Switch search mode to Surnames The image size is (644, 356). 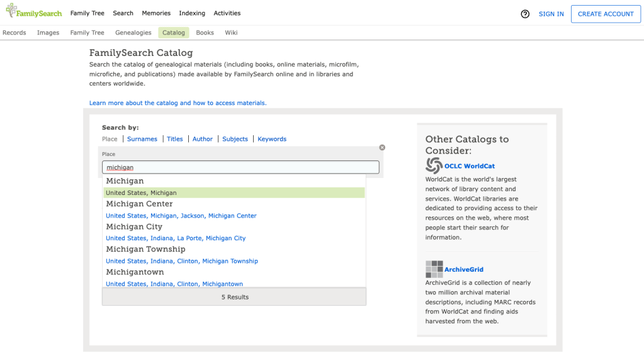pyautogui.click(x=142, y=139)
